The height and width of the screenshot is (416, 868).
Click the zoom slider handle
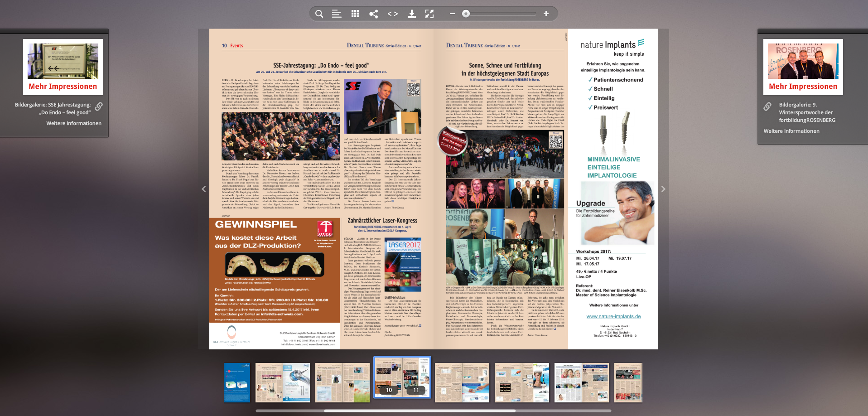click(466, 14)
